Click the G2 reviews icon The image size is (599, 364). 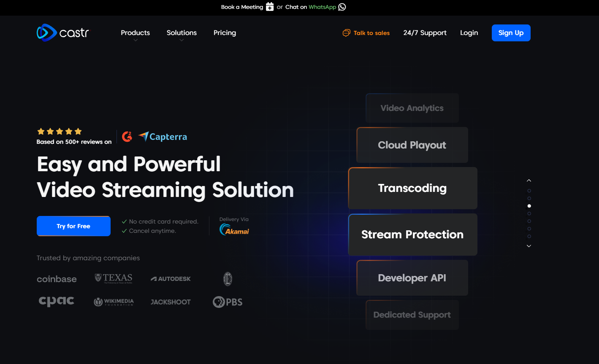(x=127, y=136)
